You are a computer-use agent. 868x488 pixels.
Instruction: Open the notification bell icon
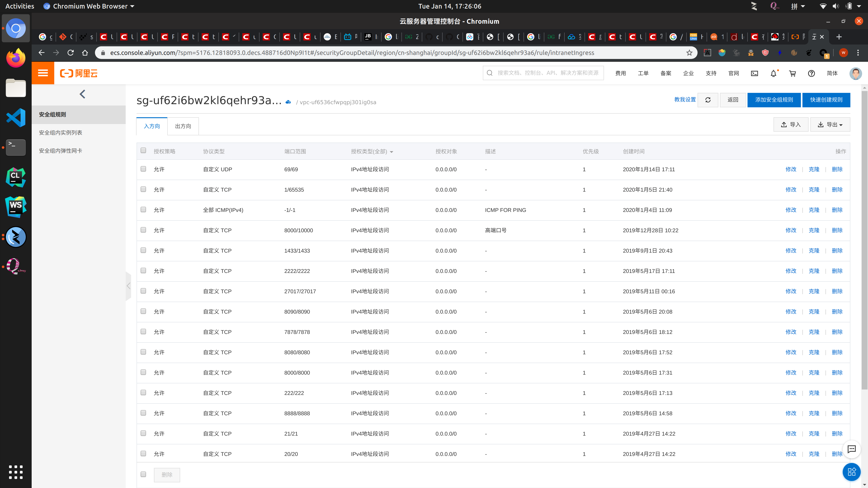(773, 73)
